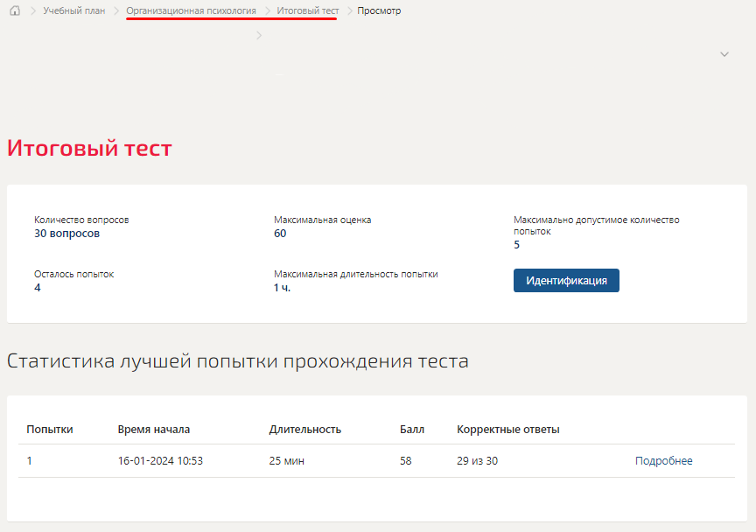This screenshot has width=756, height=532.
Task: Click the Идентификация button
Action: pos(566,280)
